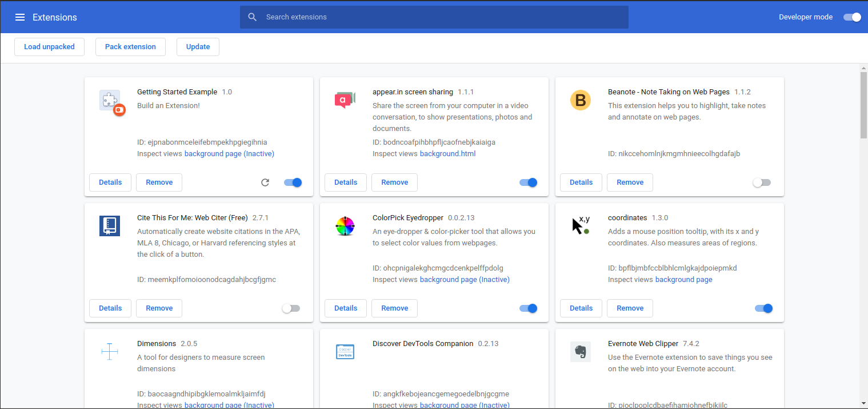Open Details for ColorPick Eyedropper
The image size is (868, 409).
click(346, 308)
